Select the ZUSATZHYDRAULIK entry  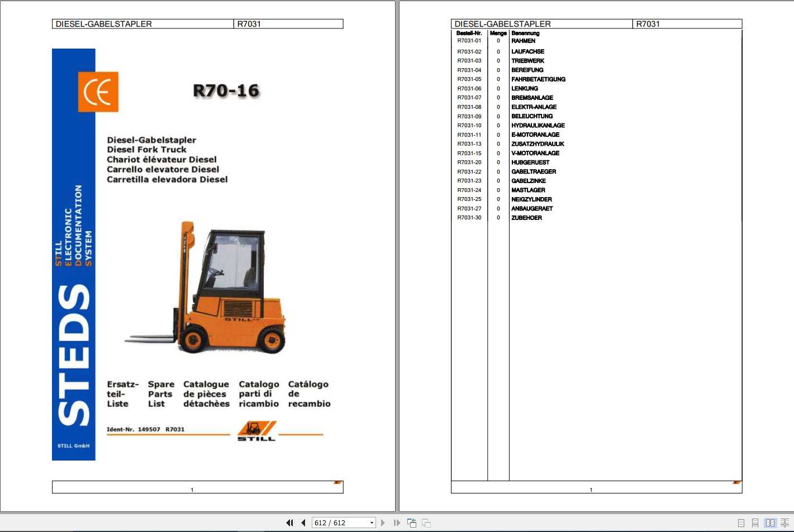[x=538, y=144]
